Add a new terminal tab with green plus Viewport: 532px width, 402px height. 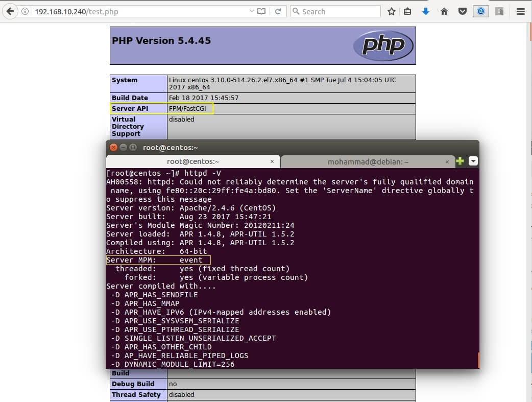(460, 161)
